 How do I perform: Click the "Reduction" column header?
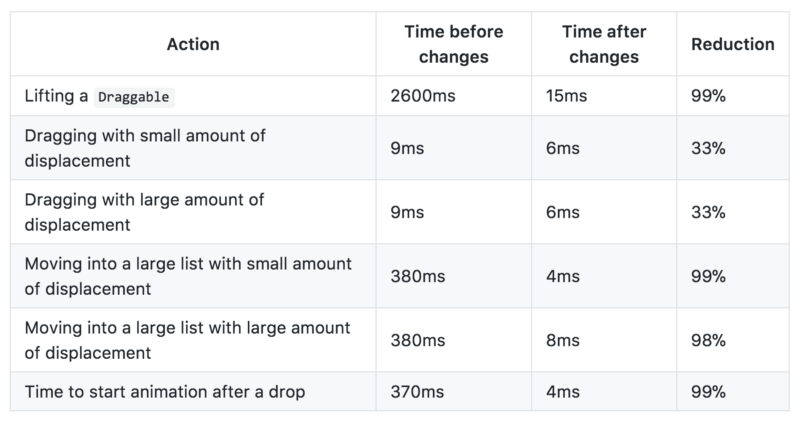coord(733,44)
